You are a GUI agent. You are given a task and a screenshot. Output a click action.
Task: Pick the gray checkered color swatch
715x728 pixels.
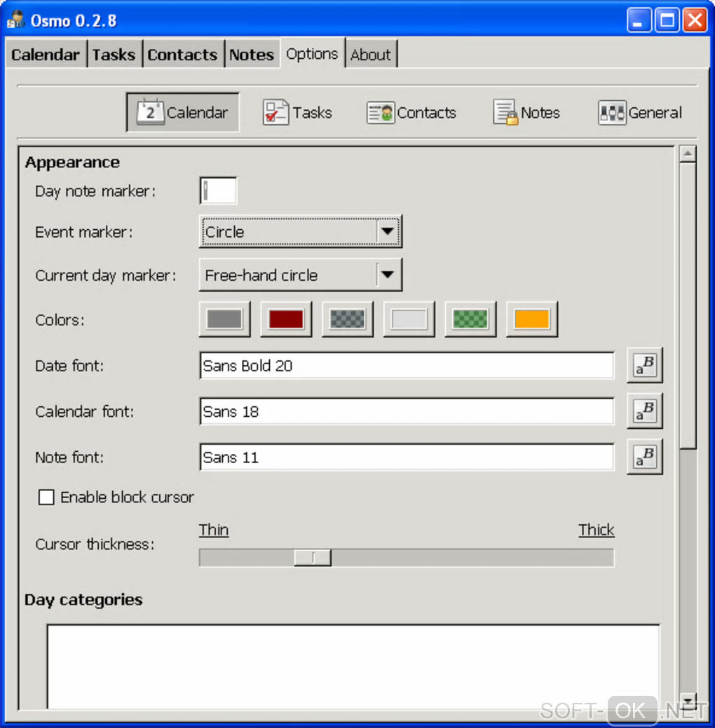tap(347, 319)
